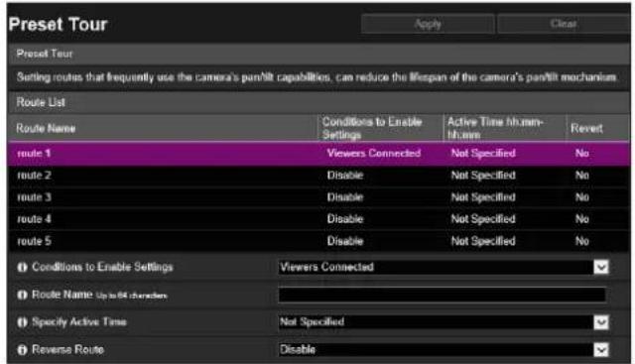The height and width of the screenshot is (364, 635).
Task: Select the route 1 row
Action: (318, 154)
